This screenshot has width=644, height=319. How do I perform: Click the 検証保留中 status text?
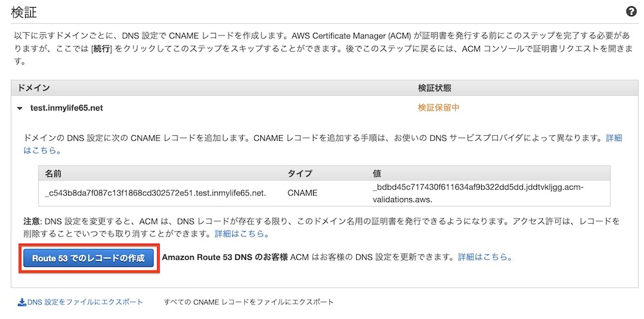coord(439,108)
